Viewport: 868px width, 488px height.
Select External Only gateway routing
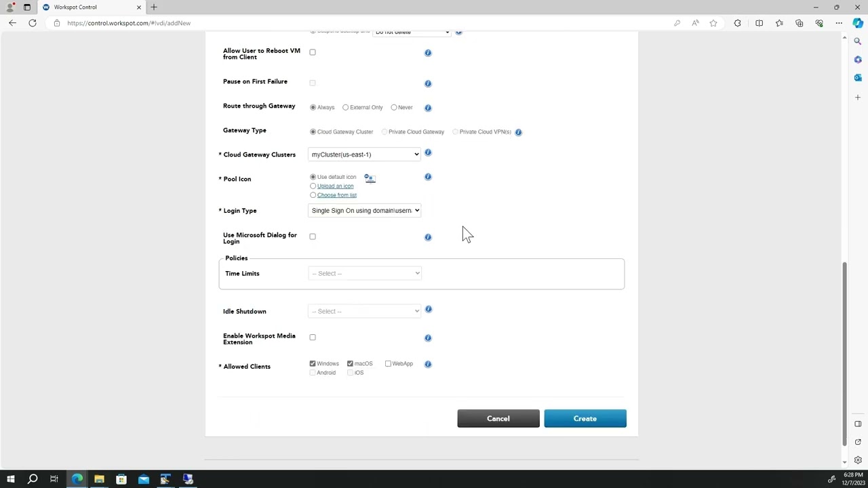(346, 108)
